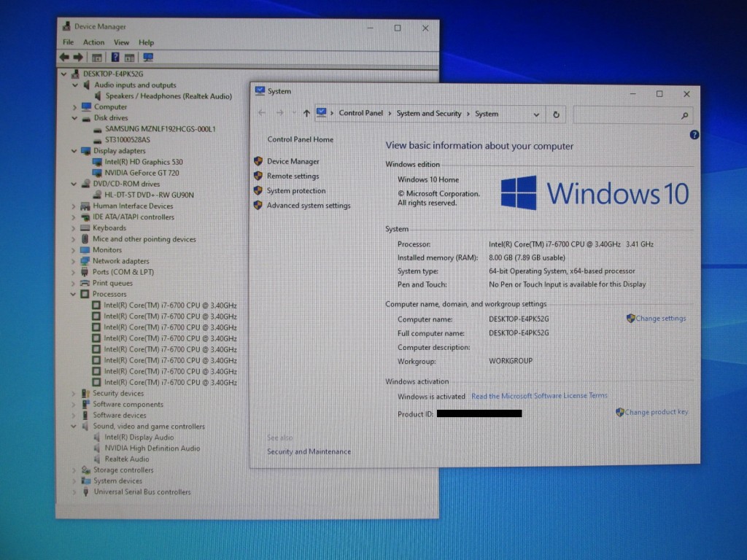Open the address bar history dropdown in System
Image resolution: width=747 pixels, height=560 pixels.
[536, 114]
